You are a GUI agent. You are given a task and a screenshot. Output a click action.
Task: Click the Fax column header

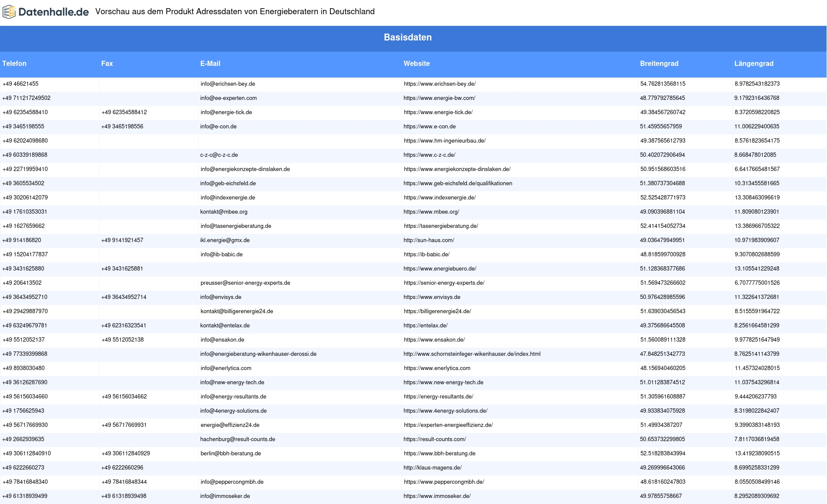tap(107, 63)
